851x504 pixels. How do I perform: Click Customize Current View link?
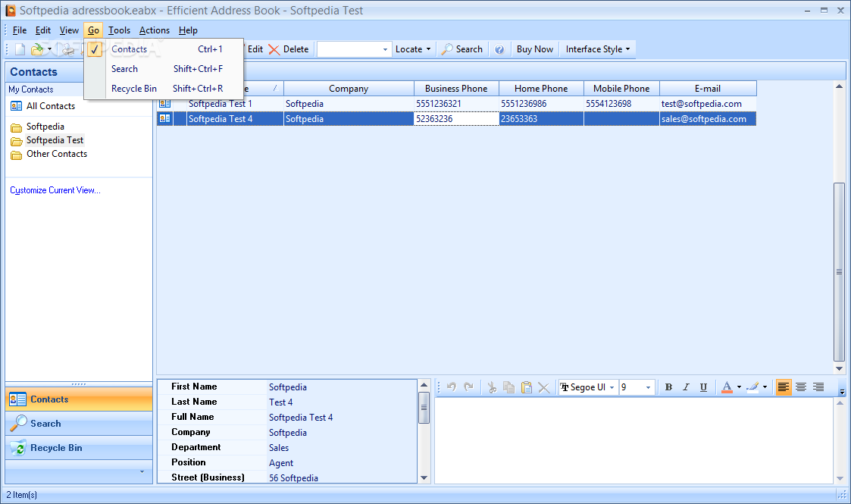[55, 190]
